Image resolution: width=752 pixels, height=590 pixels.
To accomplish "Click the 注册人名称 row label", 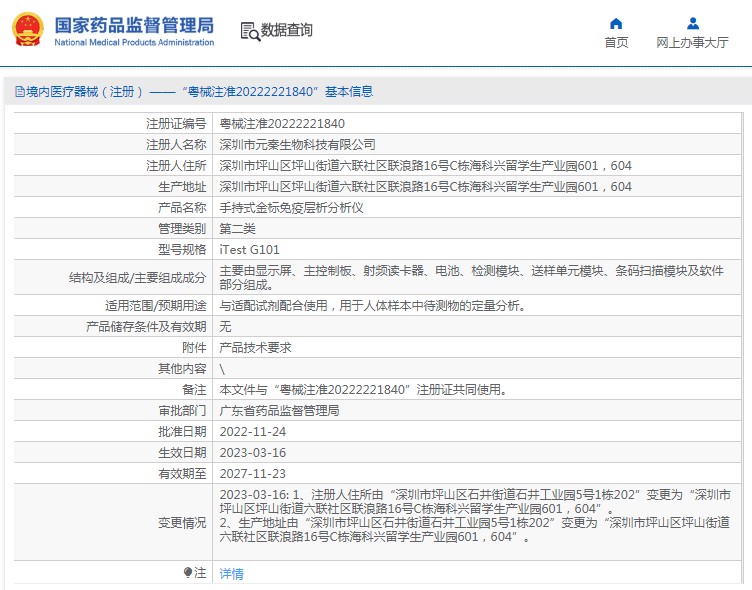I will coord(176,144).
